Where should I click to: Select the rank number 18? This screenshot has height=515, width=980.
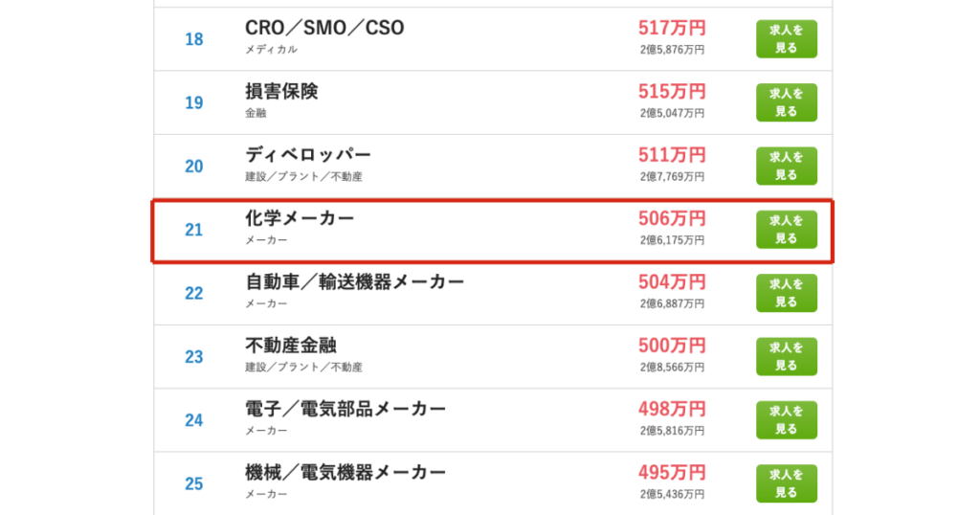[x=193, y=39]
